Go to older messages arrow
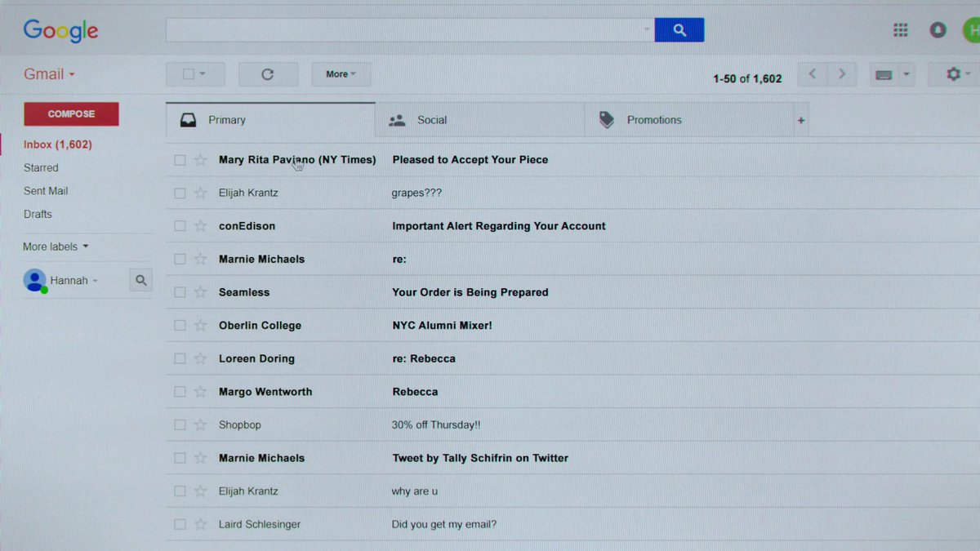The image size is (980, 551). (842, 74)
